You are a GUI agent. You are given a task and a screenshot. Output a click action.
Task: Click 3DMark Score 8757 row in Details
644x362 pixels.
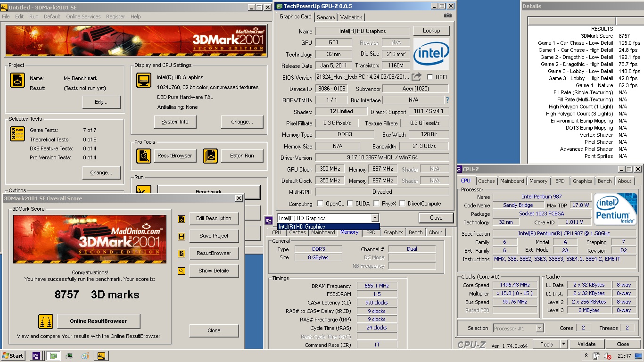click(x=585, y=36)
